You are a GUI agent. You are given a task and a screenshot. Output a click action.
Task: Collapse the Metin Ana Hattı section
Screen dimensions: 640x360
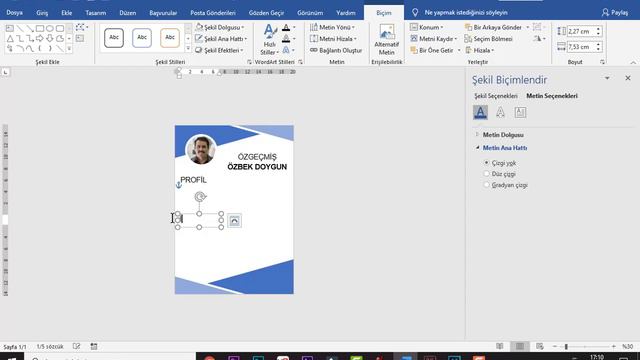[x=504, y=148]
